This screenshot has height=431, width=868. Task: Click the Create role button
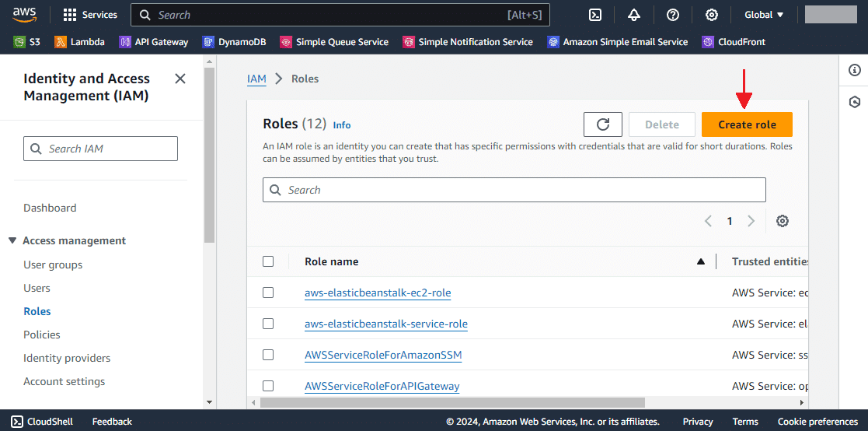point(747,124)
